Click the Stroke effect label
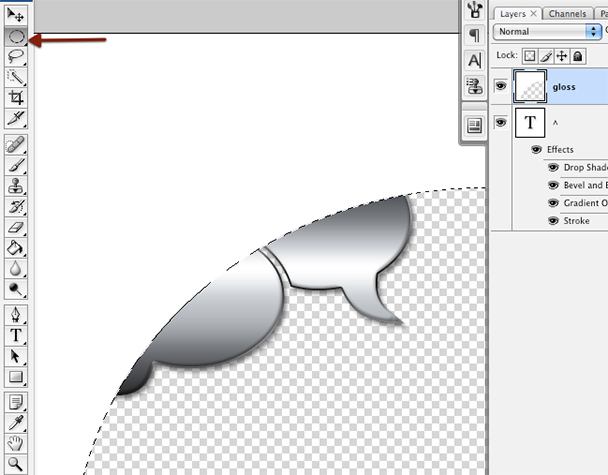The height and width of the screenshot is (475, 608). [x=577, y=221]
